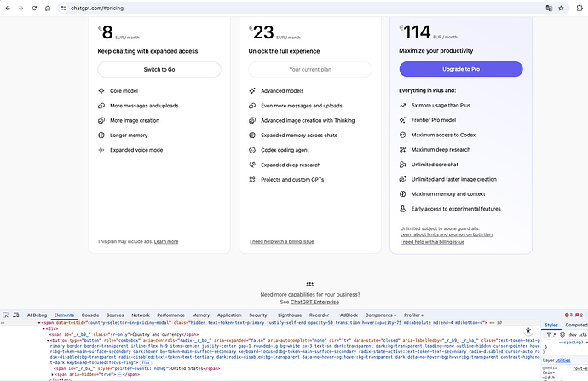588x381 pixels.
Task: Click the Your current plan button
Action: point(310,69)
